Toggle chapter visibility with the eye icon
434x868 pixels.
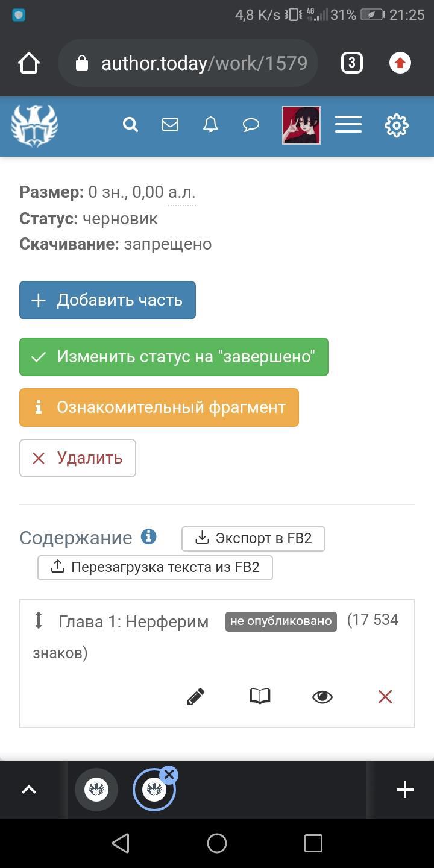point(322,697)
